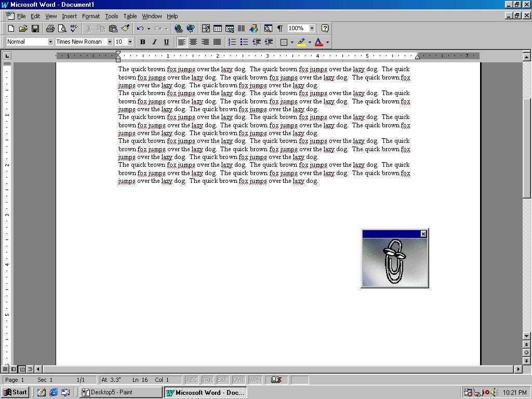Apply numbered list formatting
532x399 pixels.
(232, 42)
